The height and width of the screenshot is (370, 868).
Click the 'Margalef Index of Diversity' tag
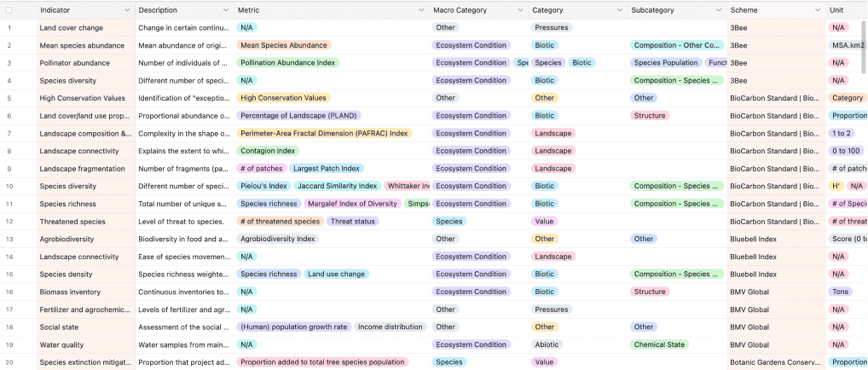352,204
